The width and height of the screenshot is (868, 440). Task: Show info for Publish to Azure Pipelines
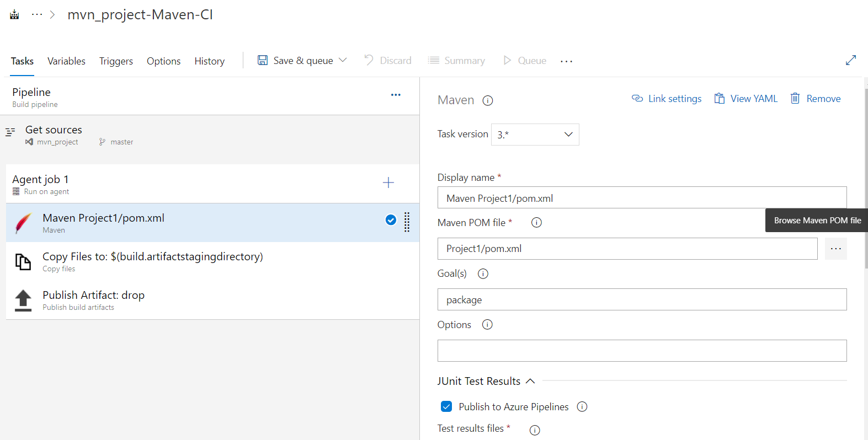point(582,406)
